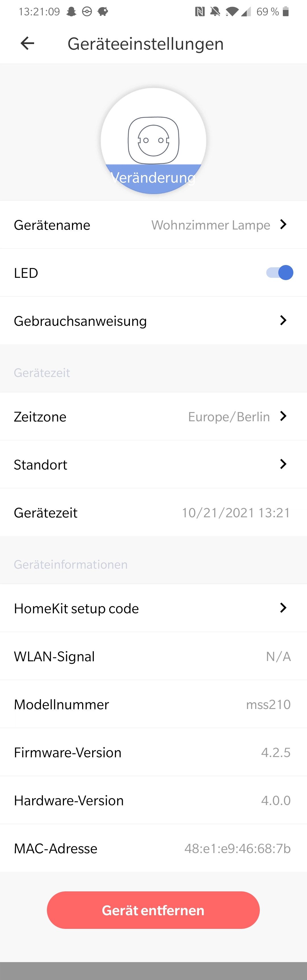The width and height of the screenshot is (307, 980).
Task: Tap Veränderung to change device image
Action: click(153, 177)
